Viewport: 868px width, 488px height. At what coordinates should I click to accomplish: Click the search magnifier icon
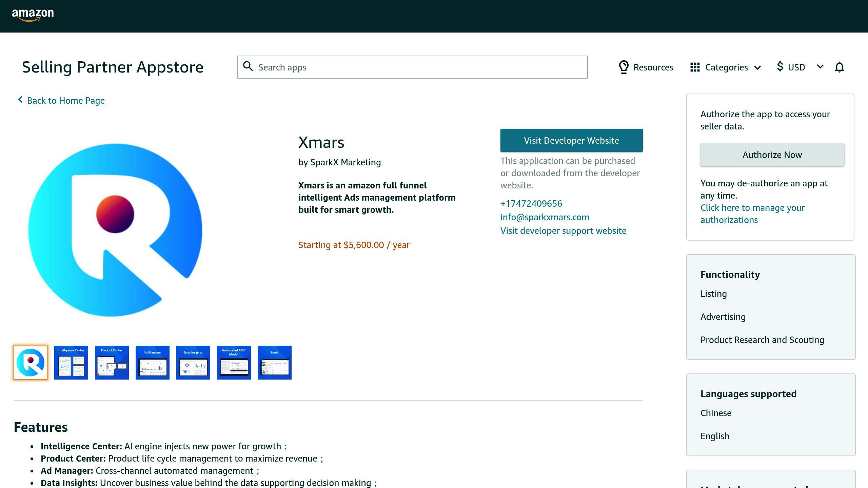coord(248,66)
